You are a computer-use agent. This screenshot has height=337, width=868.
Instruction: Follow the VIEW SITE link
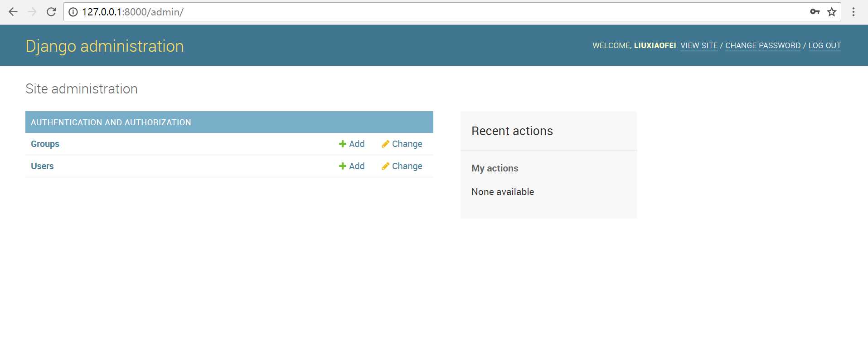click(x=699, y=45)
